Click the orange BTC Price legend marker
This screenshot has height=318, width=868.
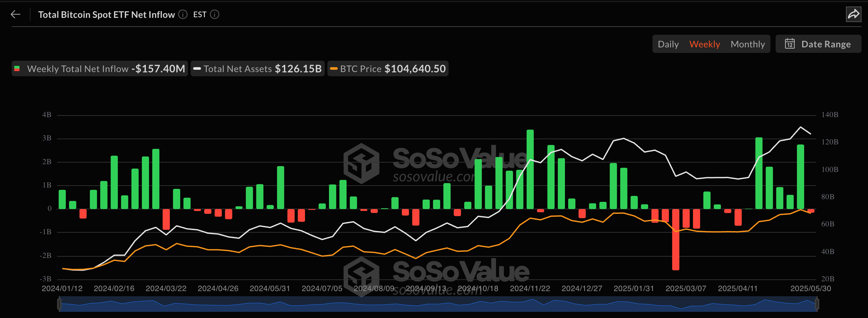pyautogui.click(x=334, y=69)
